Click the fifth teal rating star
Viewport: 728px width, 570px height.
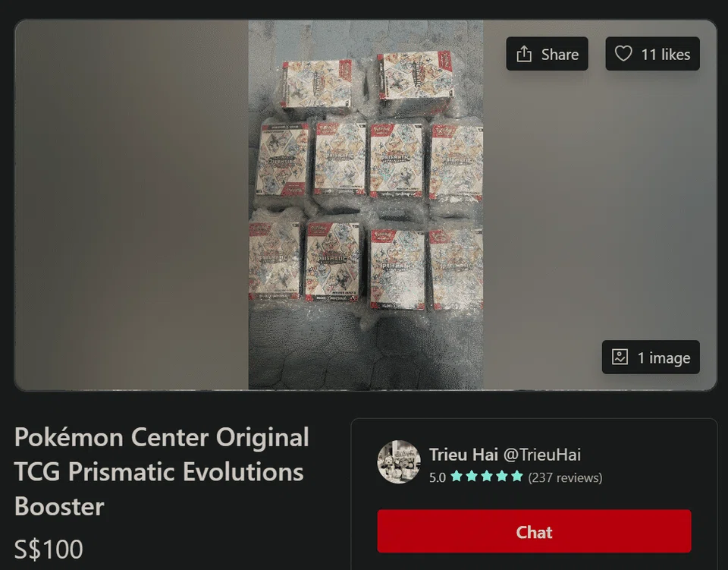(516, 477)
